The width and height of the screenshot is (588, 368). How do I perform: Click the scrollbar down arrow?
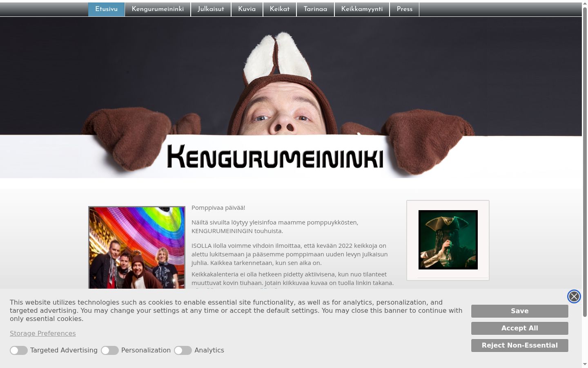pyautogui.click(x=585, y=364)
